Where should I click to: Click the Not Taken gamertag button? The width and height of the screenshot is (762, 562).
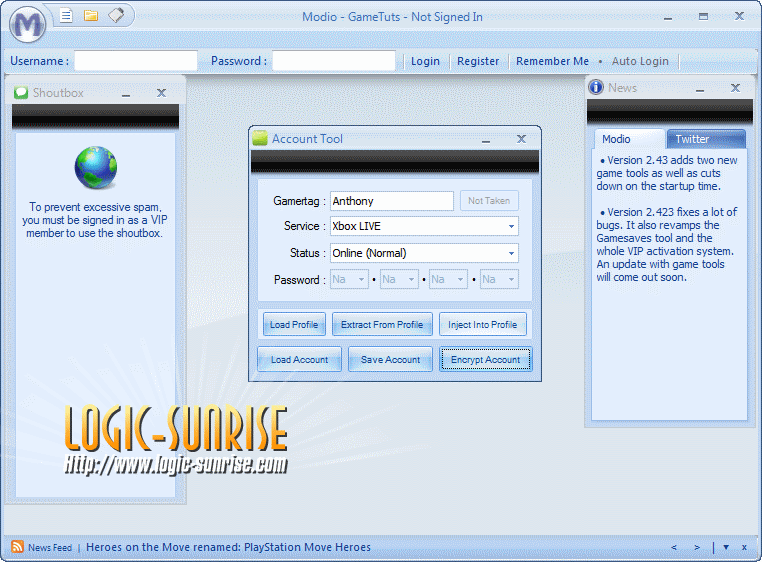[x=489, y=200]
